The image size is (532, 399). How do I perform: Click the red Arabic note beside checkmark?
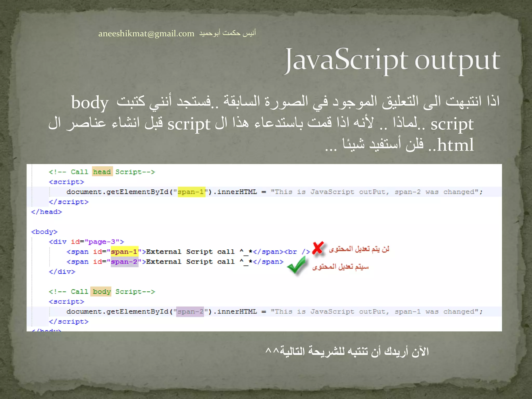pos(341,267)
